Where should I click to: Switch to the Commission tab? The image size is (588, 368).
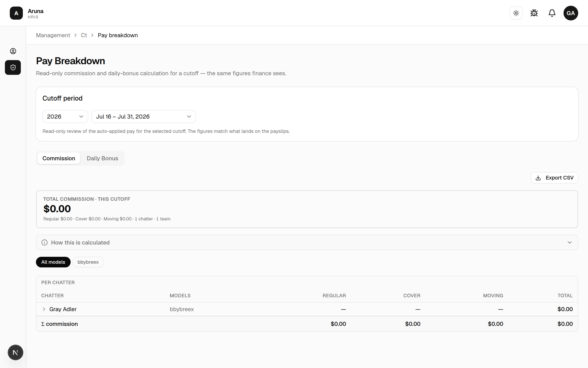click(x=59, y=158)
